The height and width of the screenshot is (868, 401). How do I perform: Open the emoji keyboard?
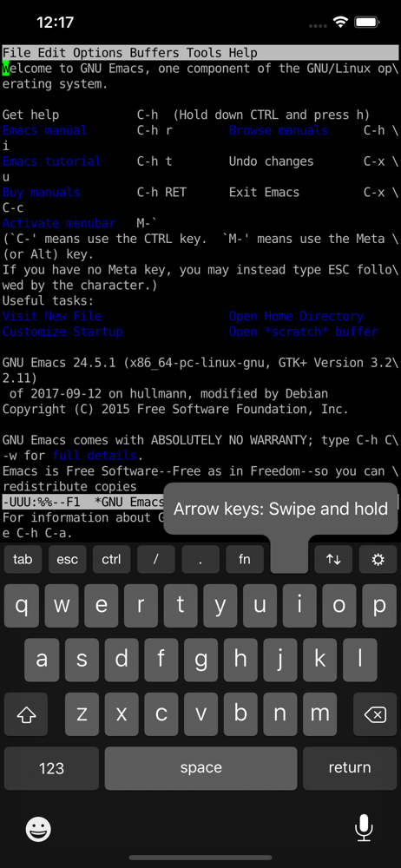38,829
